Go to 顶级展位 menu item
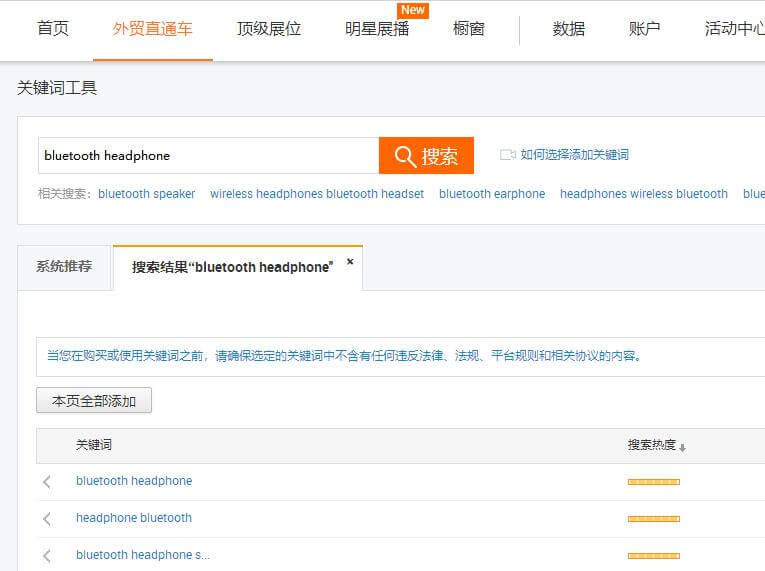The width and height of the screenshot is (765, 571). click(x=269, y=29)
